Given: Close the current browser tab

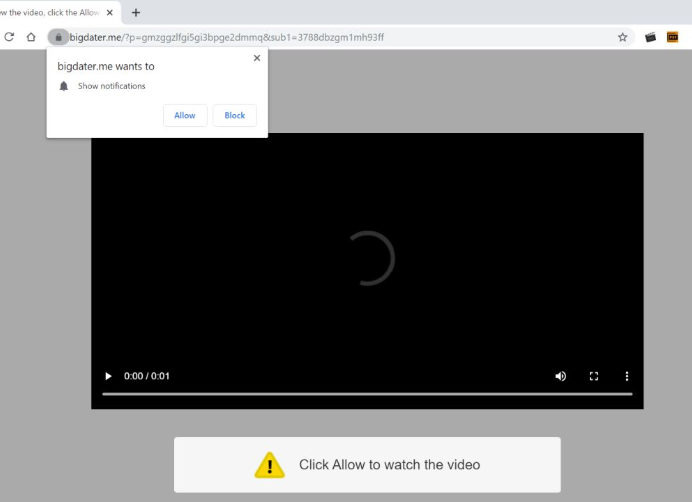Looking at the screenshot, I should click(x=110, y=12).
